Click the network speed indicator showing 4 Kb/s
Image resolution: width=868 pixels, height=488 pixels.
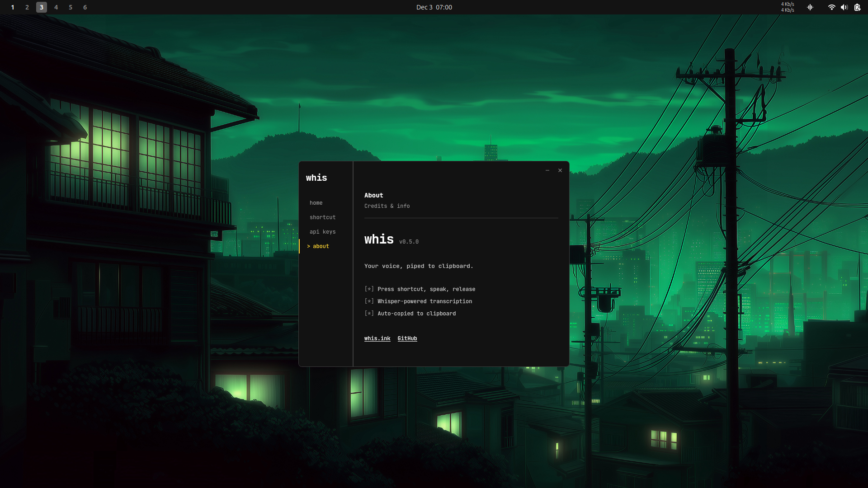[x=788, y=7]
